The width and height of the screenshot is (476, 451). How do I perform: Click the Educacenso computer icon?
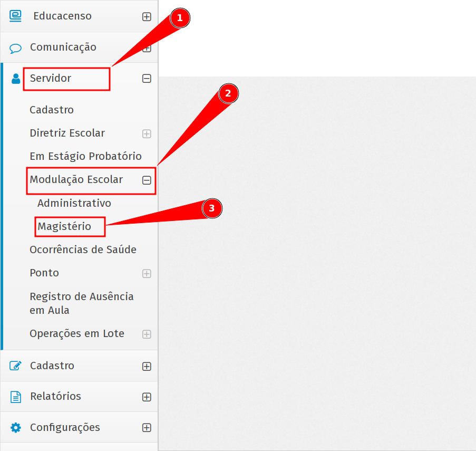click(x=16, y=16)
